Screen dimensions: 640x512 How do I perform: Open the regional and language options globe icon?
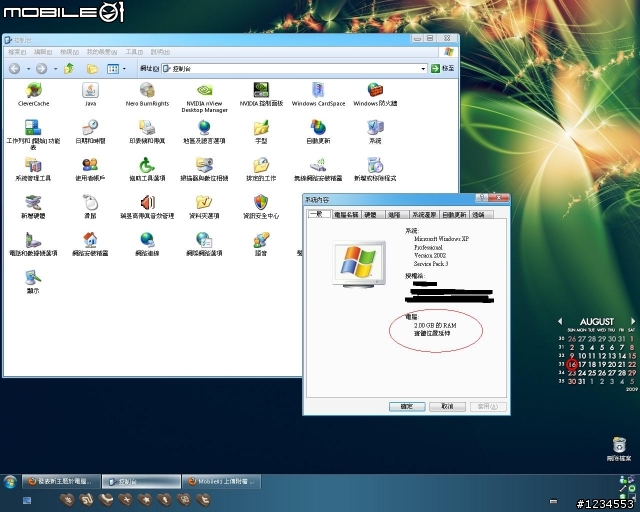tap(204, 131)
